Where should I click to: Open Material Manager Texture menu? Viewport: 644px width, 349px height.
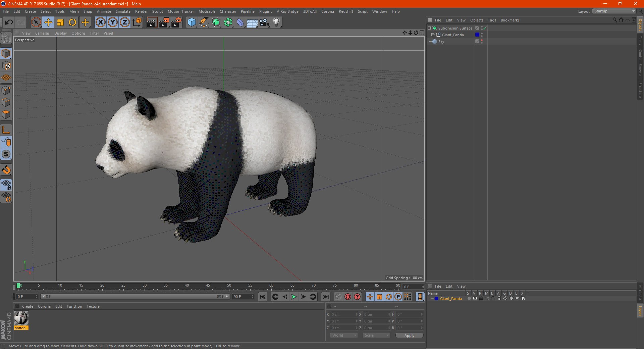point(93,306)
